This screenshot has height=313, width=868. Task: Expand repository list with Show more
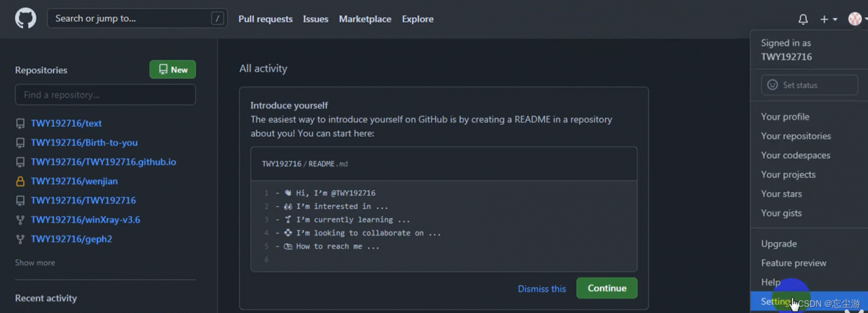(x=35, y=263)
